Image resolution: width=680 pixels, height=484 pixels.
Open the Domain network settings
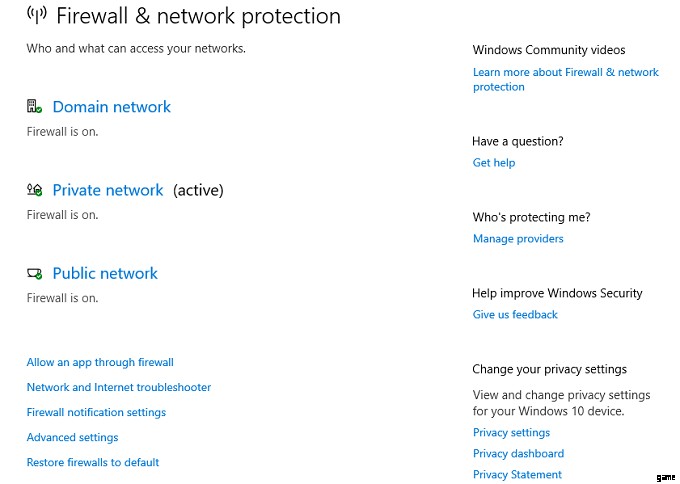click(x=111, y=107)
